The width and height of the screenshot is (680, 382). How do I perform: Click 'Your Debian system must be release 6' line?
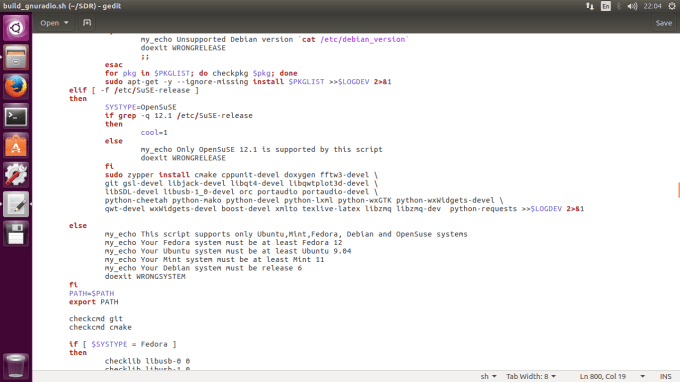point(203,268)
